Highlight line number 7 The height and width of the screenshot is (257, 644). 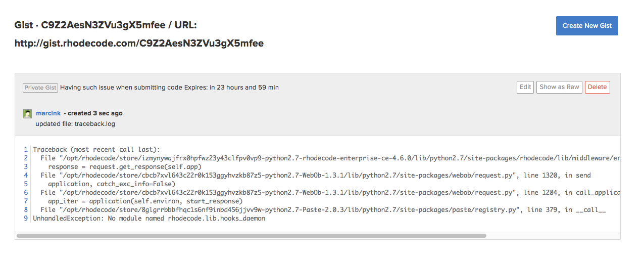click(x=25, y=201)
